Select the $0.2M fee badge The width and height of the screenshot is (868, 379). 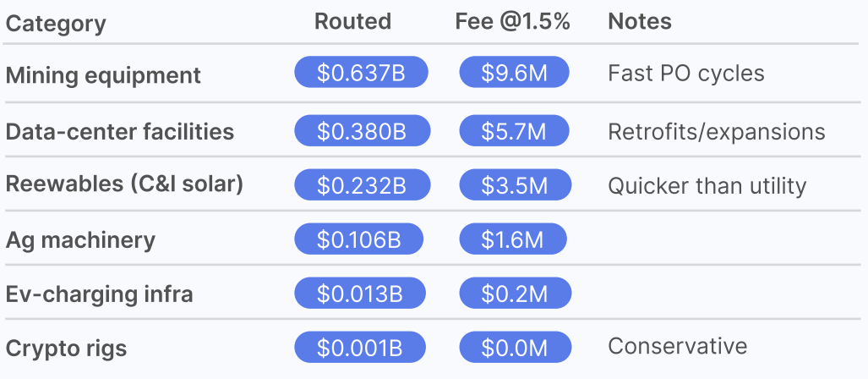515,294
